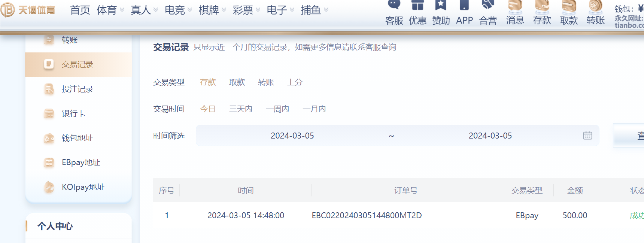Click order number EBC022024030514480​0MT2D

click(x=367, y=215)
